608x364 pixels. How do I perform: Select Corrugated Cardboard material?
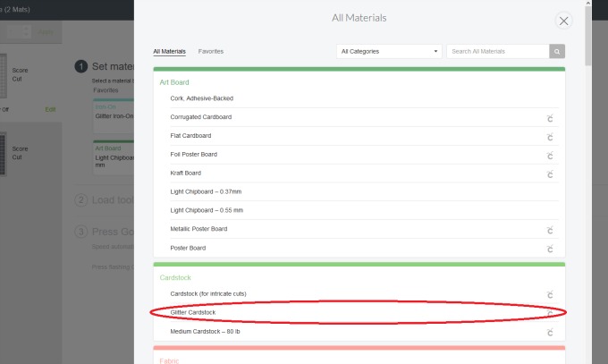tap(364, 117)
